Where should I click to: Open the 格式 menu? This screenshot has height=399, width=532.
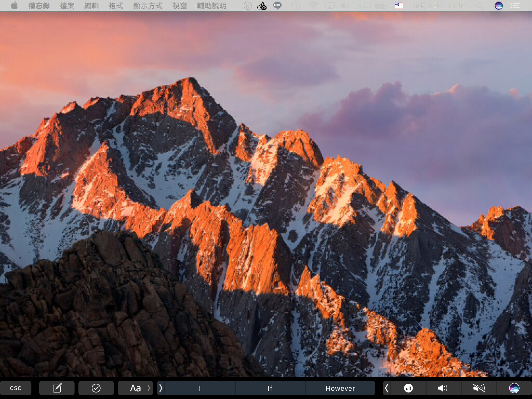point(116,5)
